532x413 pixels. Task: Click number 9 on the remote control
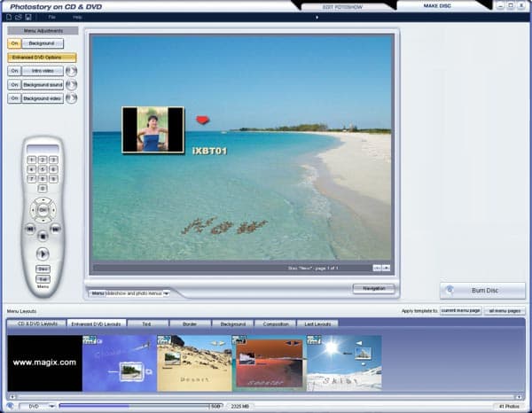53,179
